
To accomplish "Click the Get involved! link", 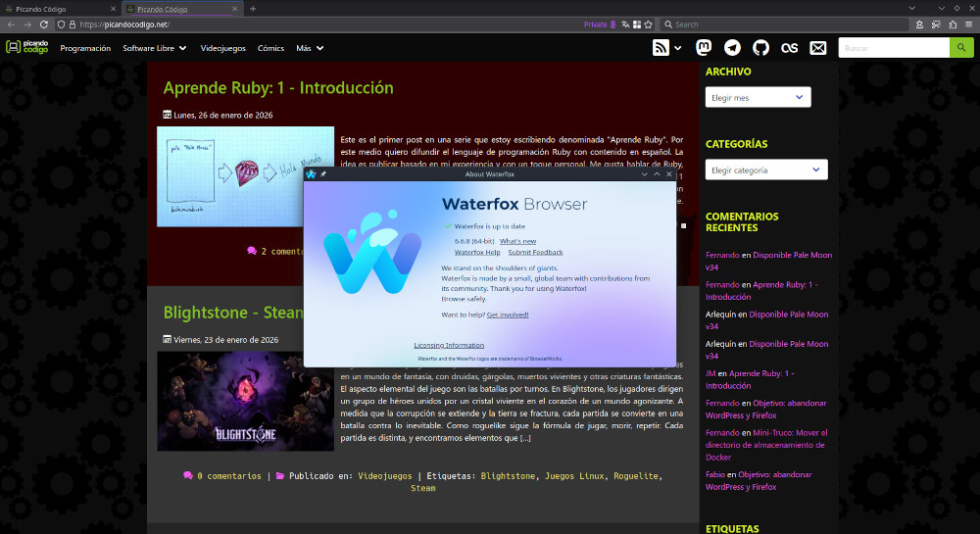I will tap(508, 315).
